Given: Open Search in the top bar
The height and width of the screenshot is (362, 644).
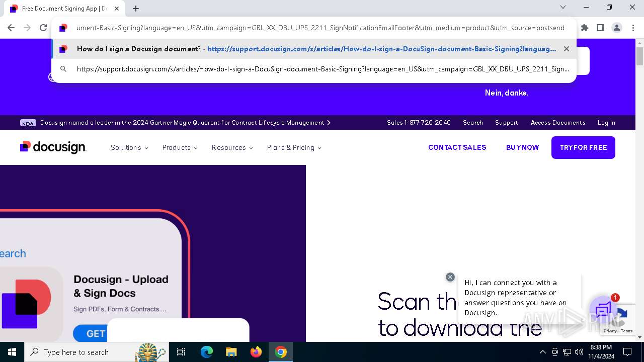Looking at the screenshot, I should pos(473,123).
